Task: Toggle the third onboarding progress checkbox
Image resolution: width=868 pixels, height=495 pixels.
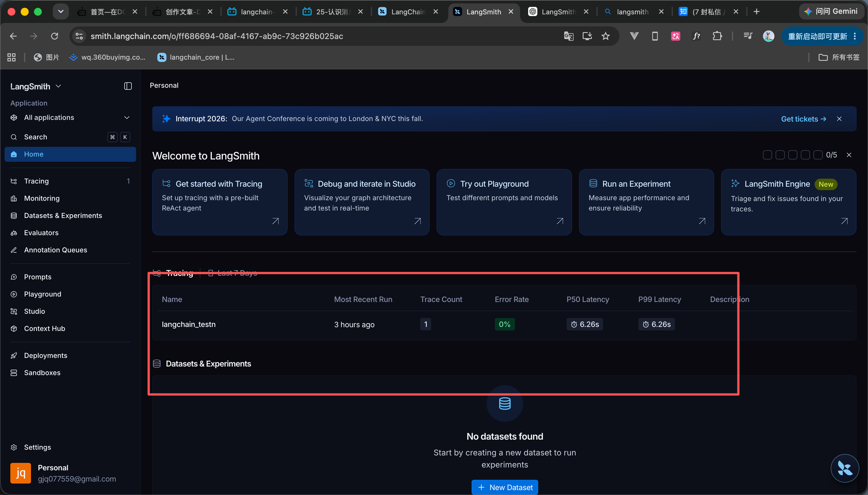Action: [793, 155]
